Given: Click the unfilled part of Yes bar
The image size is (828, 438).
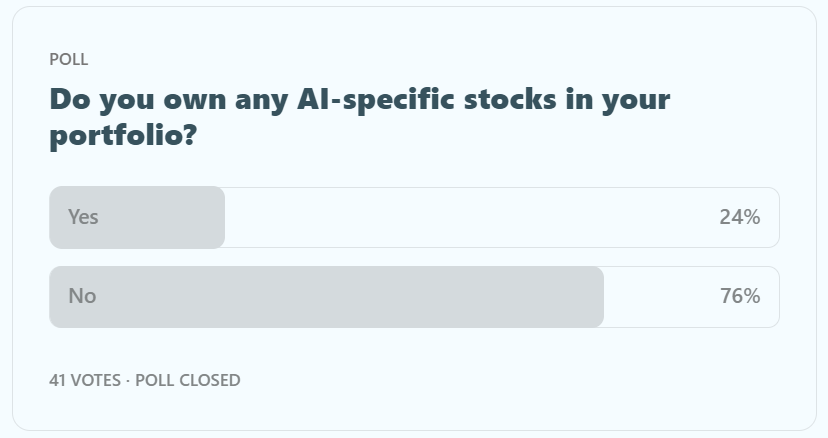Looking at the screenshot, I should pos(470,217).
